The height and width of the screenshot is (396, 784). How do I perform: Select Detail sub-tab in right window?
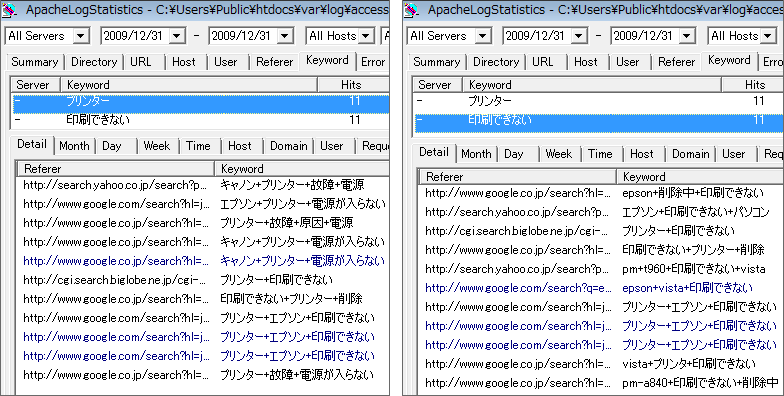tap(434, 152)
